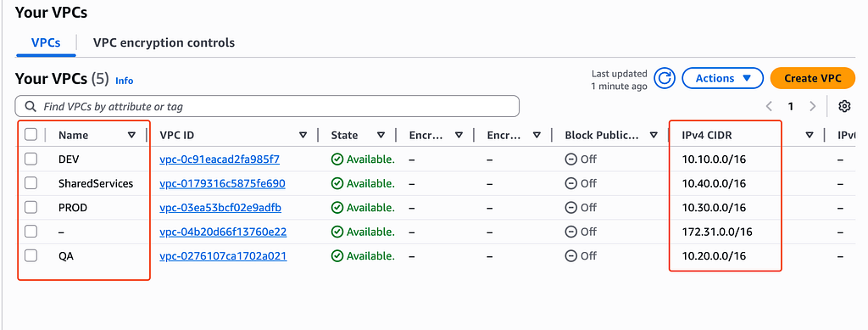
Task: Go to next page arrow
Action: point(812,106)
